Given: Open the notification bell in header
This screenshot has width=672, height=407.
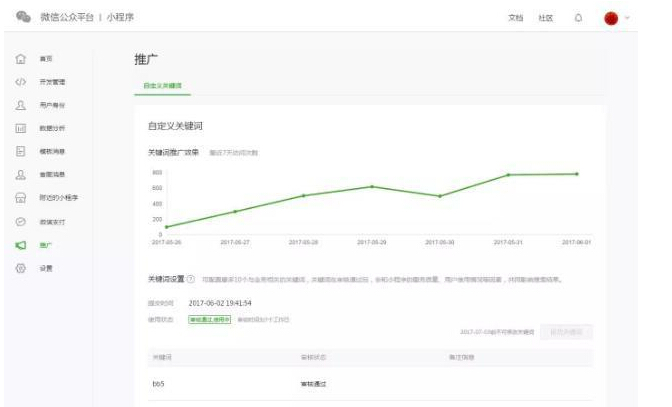Looking at the screenshot, I should click(x=578, y=18).
